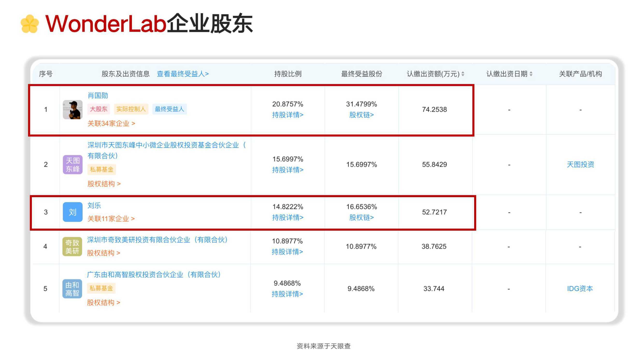The width and height of the screenshot is (644, 362).
Task: Open 持股详情 under 15.6997%
Action: coord(288,170)
